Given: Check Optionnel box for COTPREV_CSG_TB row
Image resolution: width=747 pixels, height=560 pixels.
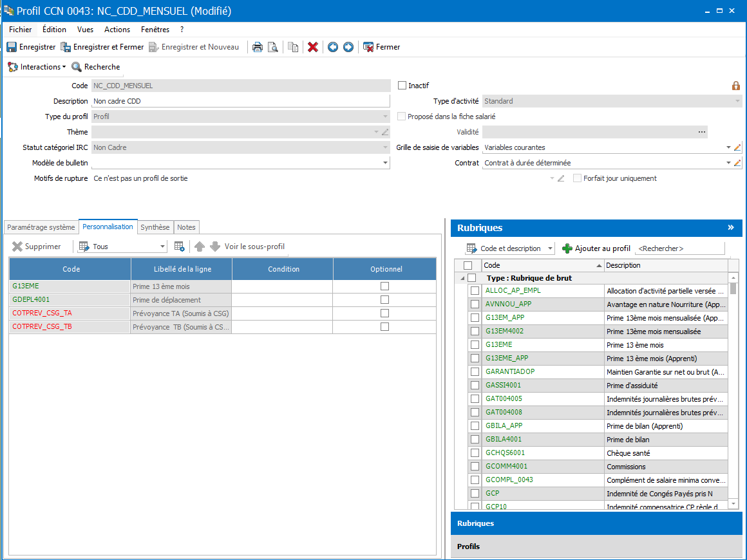Looking at the screenshot, I should [384, 327].
